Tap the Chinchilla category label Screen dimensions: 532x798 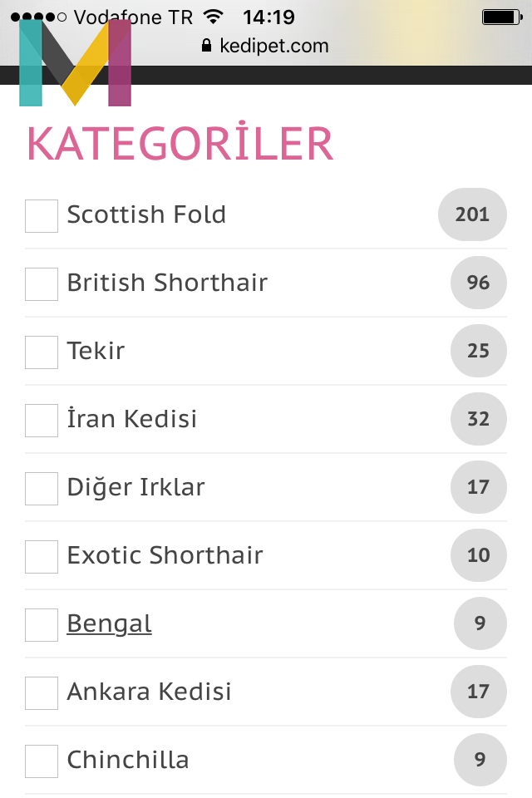(128, 760)
